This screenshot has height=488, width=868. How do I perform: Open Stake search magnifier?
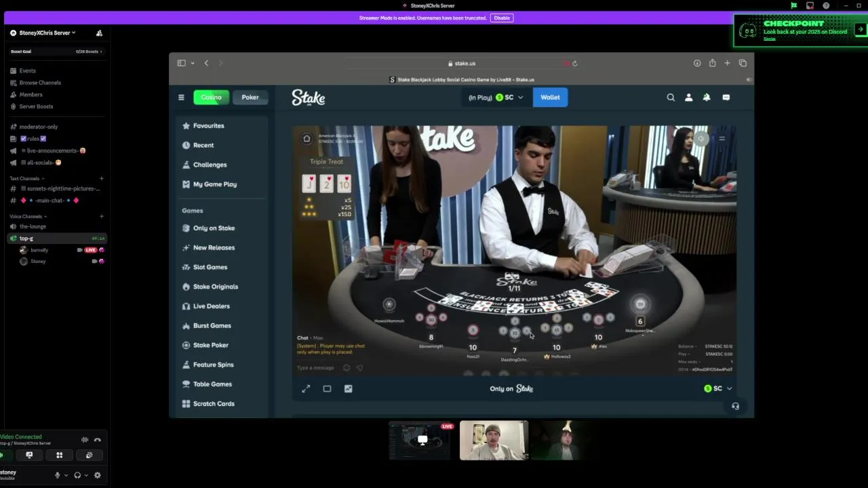click(x=671, y=98)
